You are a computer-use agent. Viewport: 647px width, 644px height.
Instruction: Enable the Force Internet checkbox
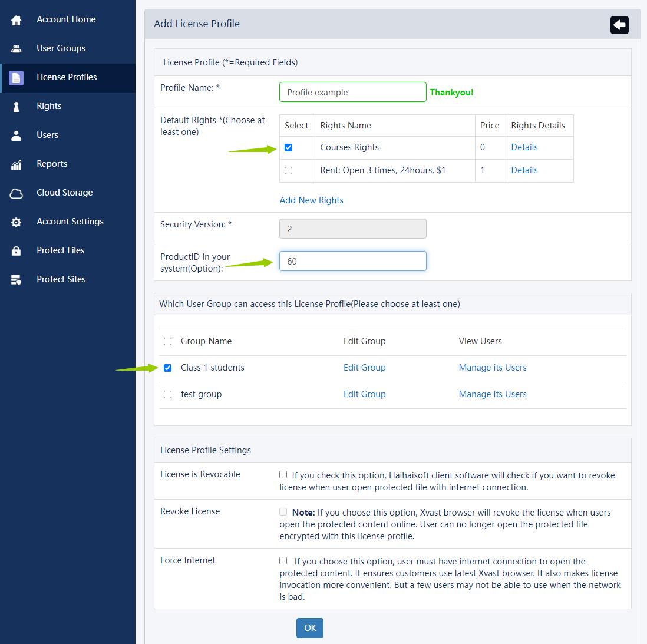(283, 561)
